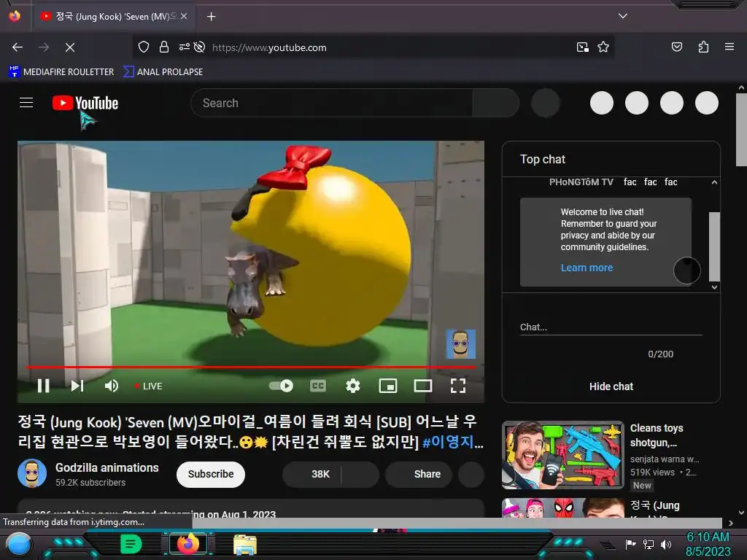Click the search submit button beside Search field
Viewport: 747px width, 560px height.
point(495,103)
